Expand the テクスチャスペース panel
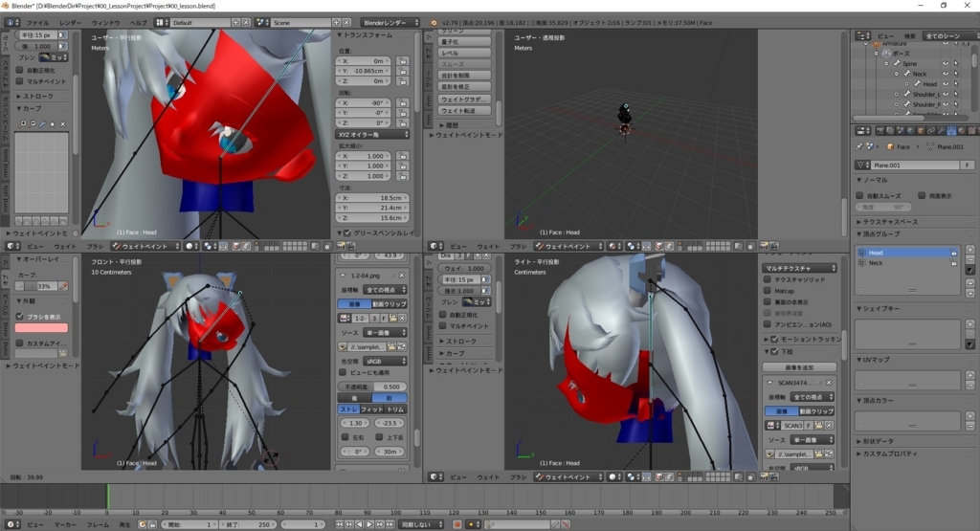 (889, 222)
